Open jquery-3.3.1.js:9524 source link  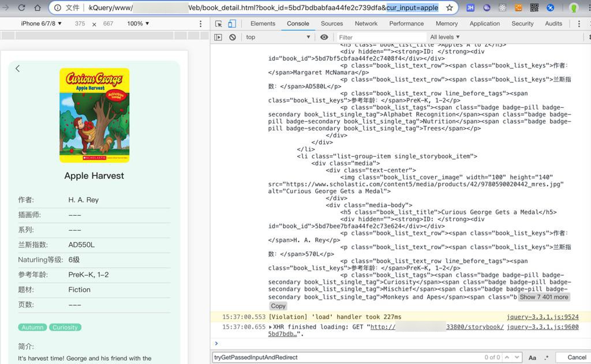[x=543, y=317]
